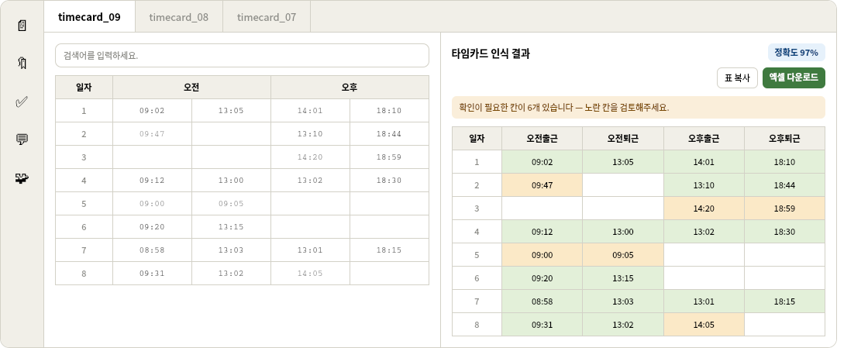Select 09:31 cell in recognition results table
868x348 pixels.
(x=542, y=325)
